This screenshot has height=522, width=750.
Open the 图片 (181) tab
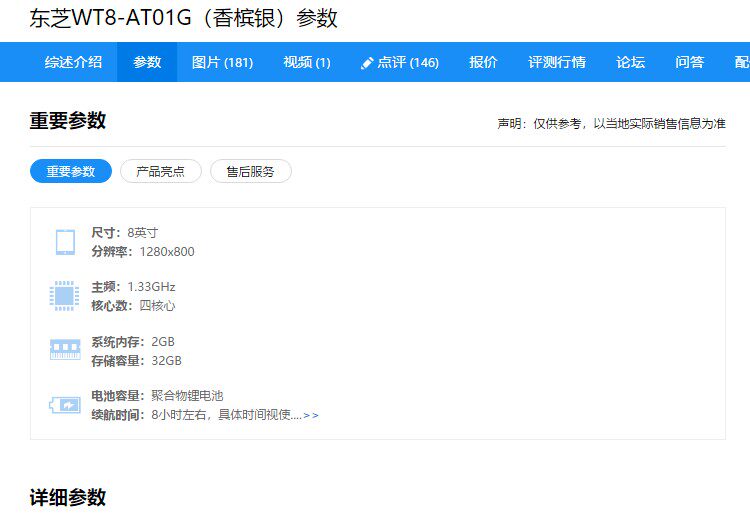222,62
